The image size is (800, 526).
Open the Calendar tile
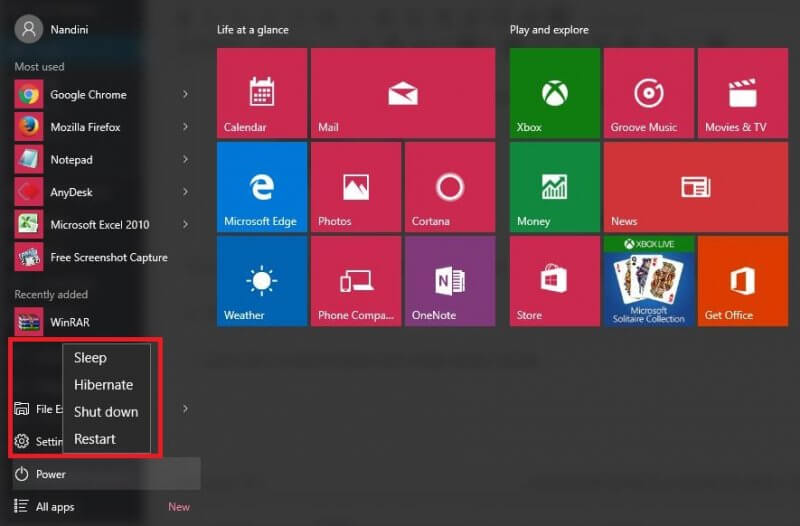262,93
